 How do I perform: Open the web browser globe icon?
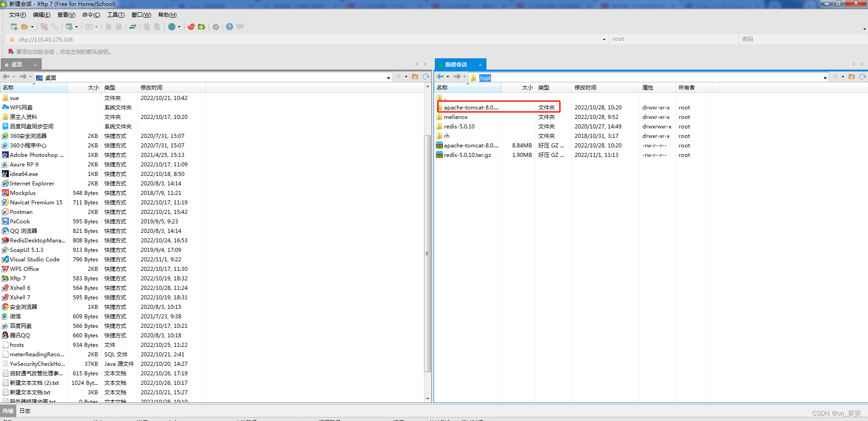(171, 27)
